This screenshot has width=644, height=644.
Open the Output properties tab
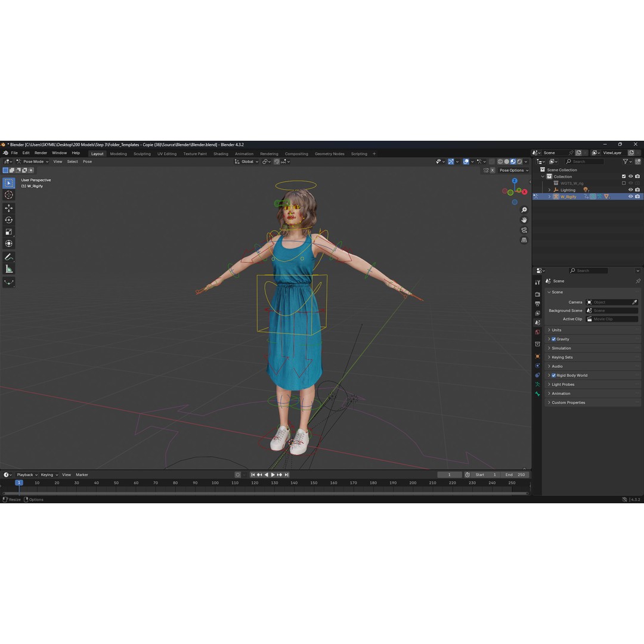[537, 304]
